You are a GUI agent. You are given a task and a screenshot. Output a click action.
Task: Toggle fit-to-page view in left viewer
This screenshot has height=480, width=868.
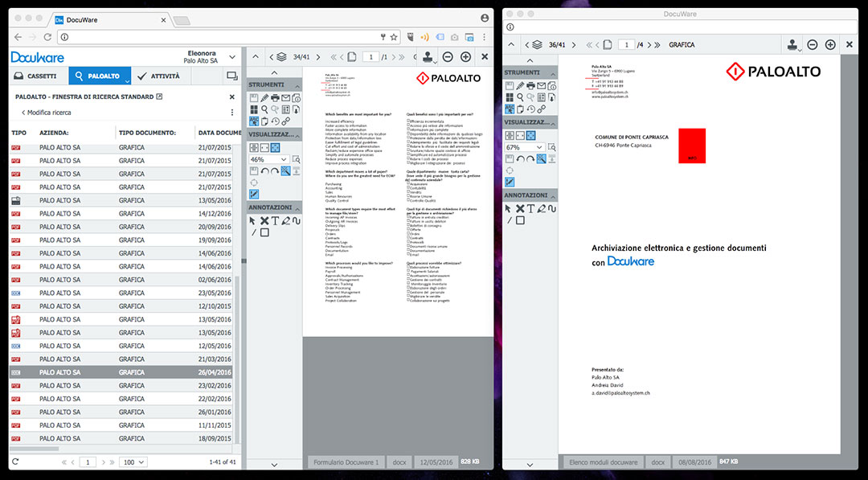point(275,148)
